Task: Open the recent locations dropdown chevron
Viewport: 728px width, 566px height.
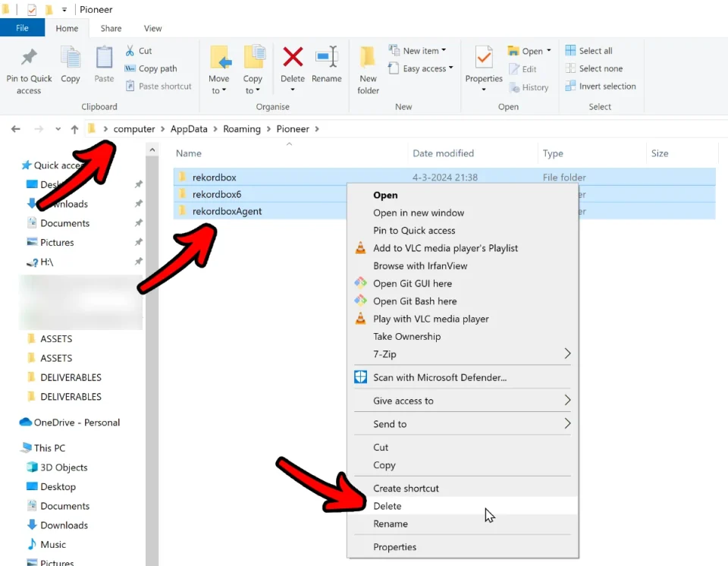Action: tap(58, 129)
